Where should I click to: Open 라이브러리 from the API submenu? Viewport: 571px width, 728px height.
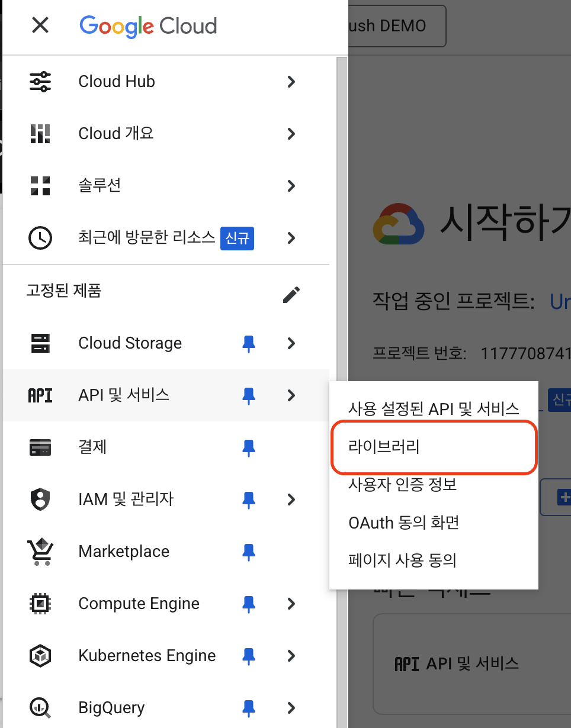point(434,447)
